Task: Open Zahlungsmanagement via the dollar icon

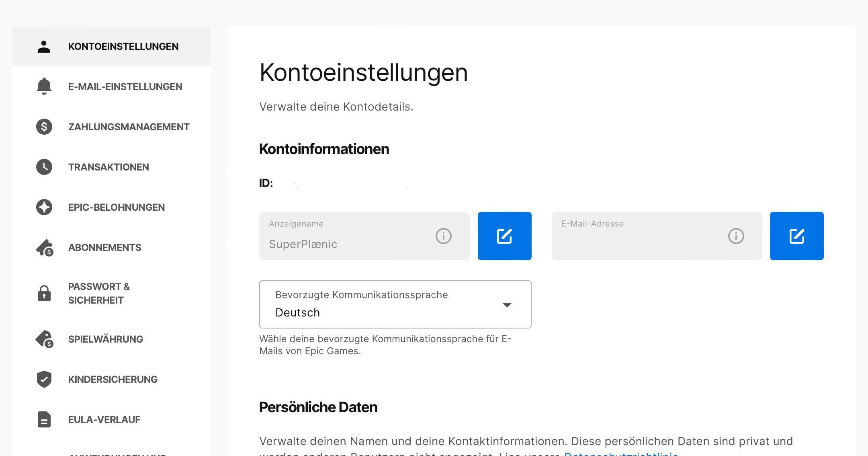Action: click(43, 127)
